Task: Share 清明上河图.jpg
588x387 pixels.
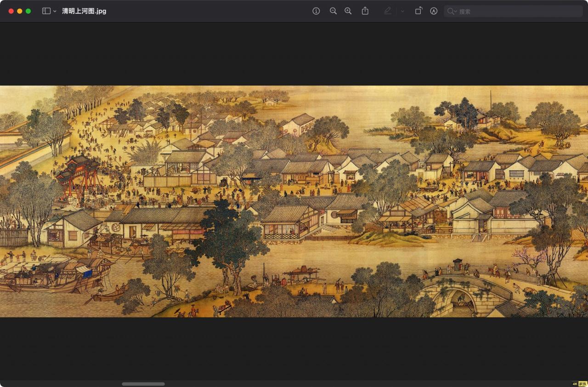Action: [x=365, y=11]
